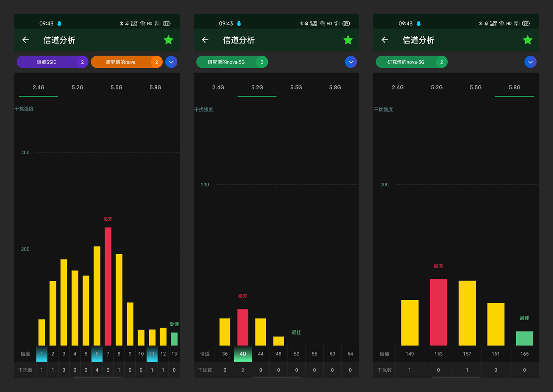The width and height of the screenshot is (553, 392).
Task: Tap the battery indicator showing 39
Action: (x=166, y=23)
